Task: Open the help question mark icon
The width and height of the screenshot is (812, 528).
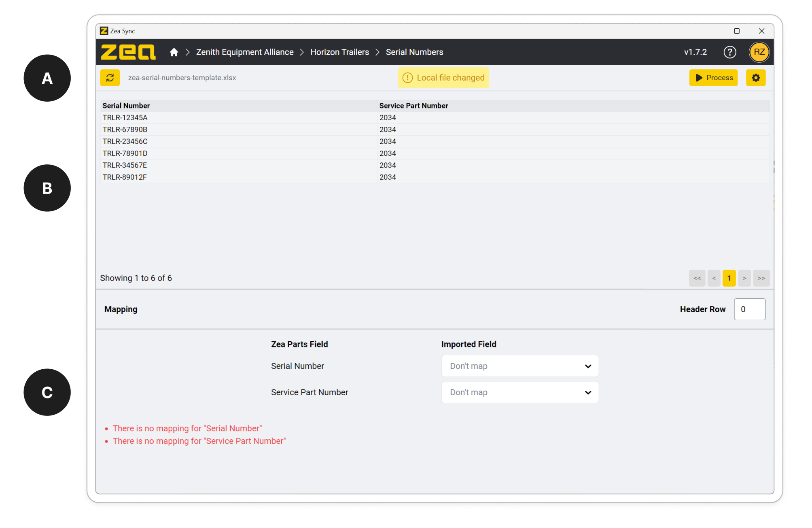Action: click(x=729, y=52)
